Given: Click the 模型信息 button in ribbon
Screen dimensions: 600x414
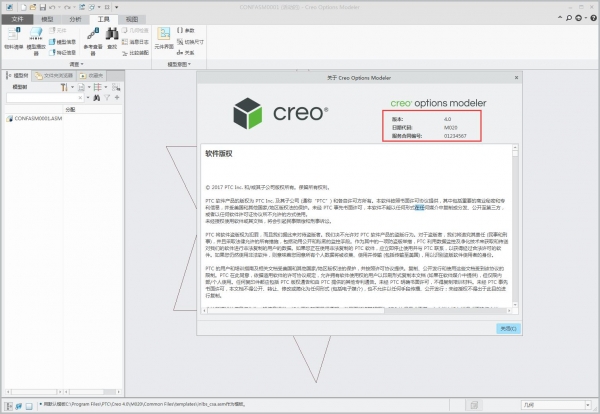Looking at the screenshot, I should 62,42.
